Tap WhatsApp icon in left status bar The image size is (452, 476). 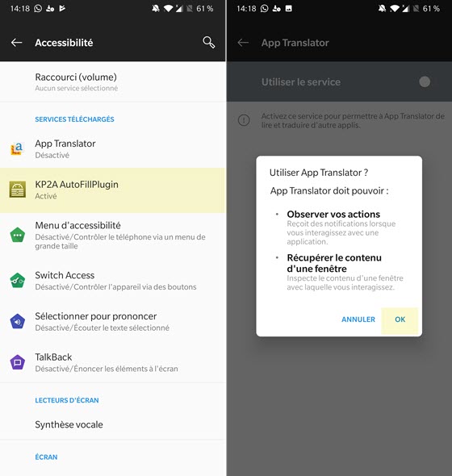point(38,8)
